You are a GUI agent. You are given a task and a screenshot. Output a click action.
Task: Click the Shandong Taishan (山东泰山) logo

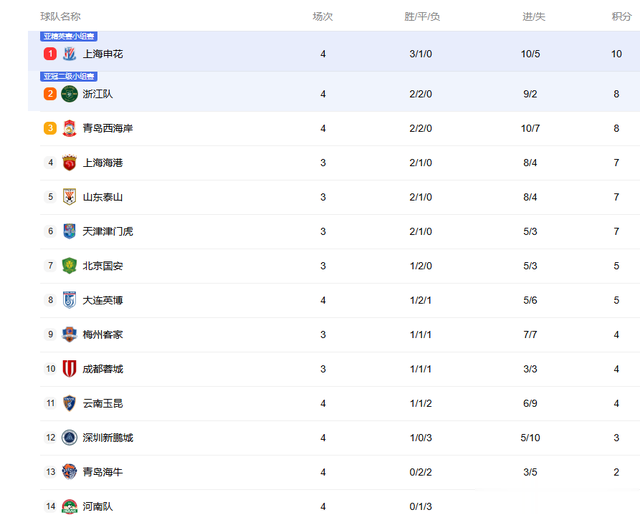click(69, 197)
